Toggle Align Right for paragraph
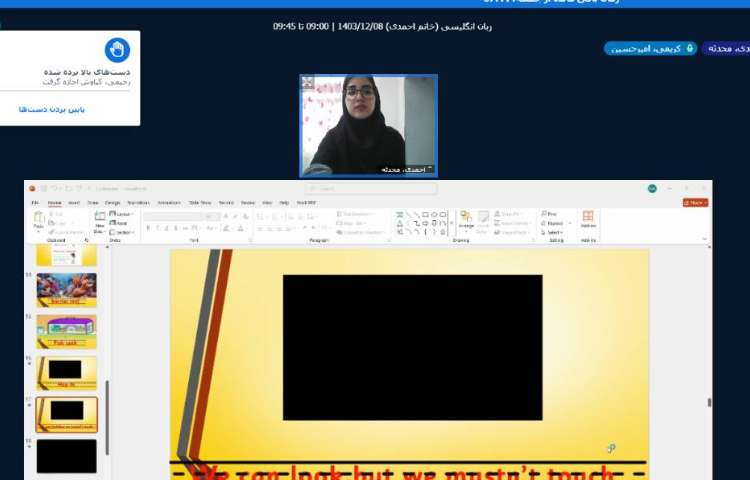Image resolution: width=750 pixels, height=480 pixels. [279, 229]
